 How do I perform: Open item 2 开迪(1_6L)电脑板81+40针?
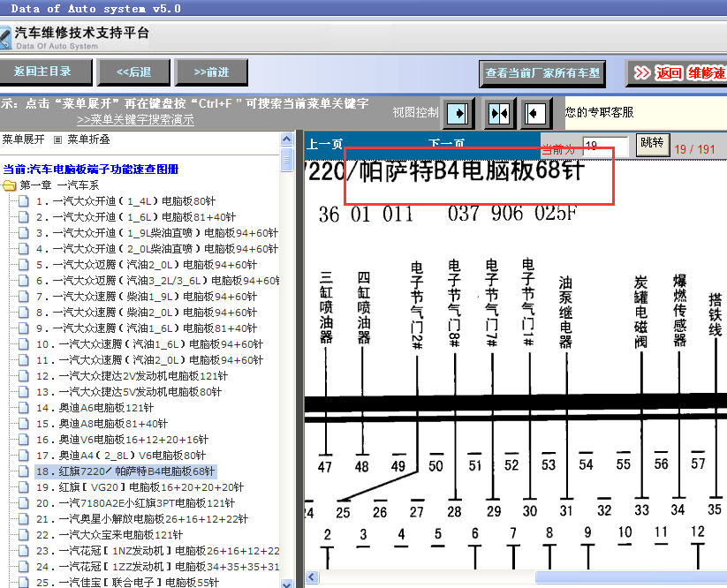pos(136,217)
